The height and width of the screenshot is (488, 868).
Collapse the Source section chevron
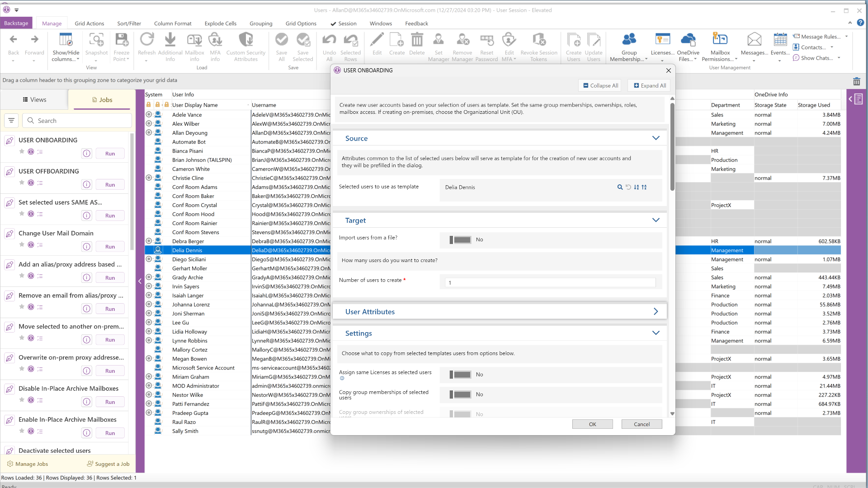tap(656, 138)
